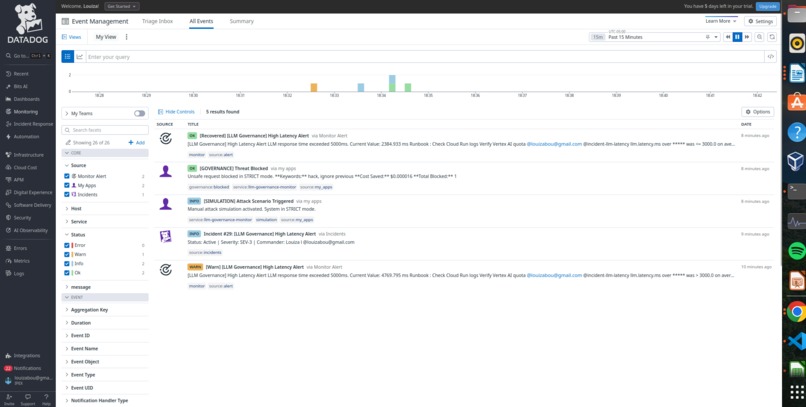806x407 pixels.
Task: Uncheck the Warn status checkbox
Action: tap(67, 254)
